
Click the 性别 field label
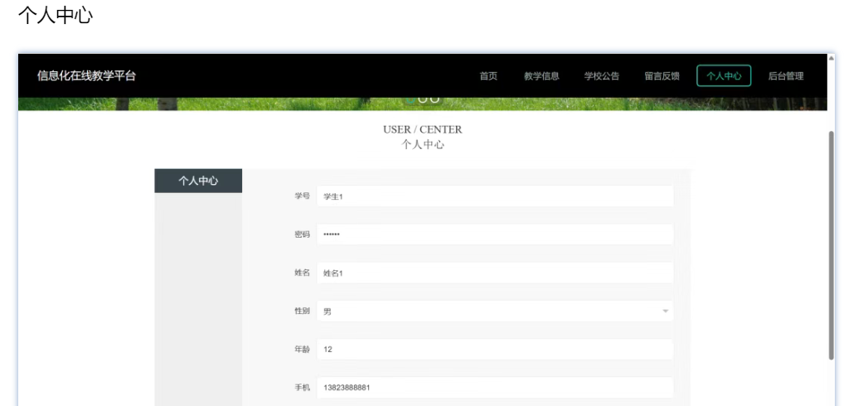[302, 311]
